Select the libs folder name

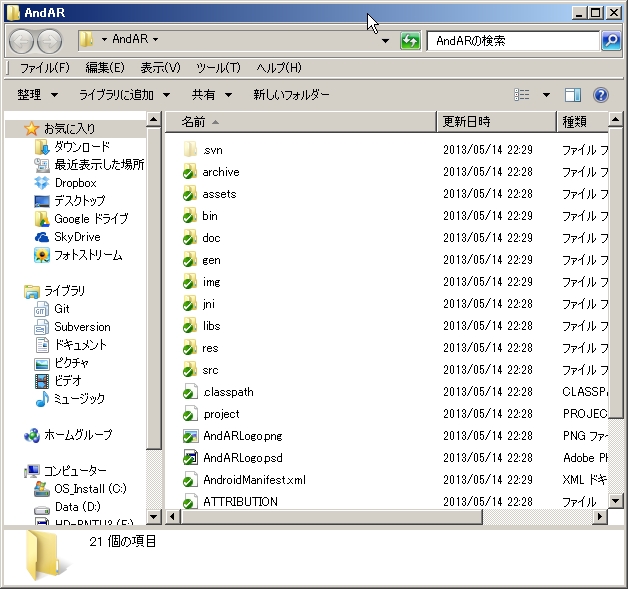point(211,326)
